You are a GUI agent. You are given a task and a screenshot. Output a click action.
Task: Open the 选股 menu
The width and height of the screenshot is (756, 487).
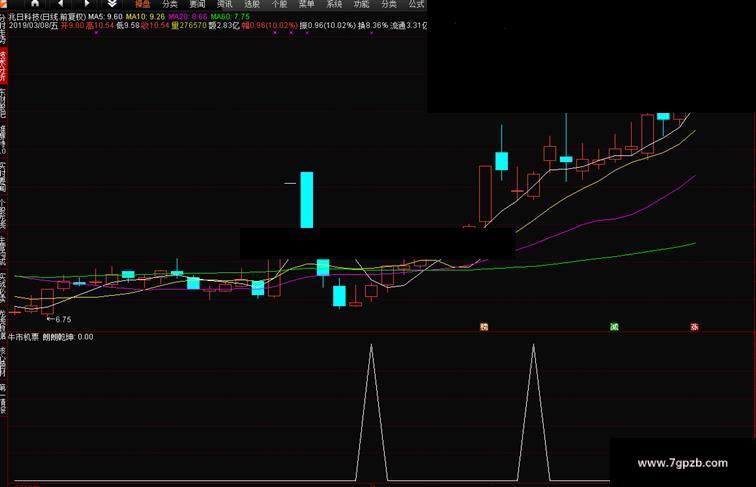click(252, 4)
